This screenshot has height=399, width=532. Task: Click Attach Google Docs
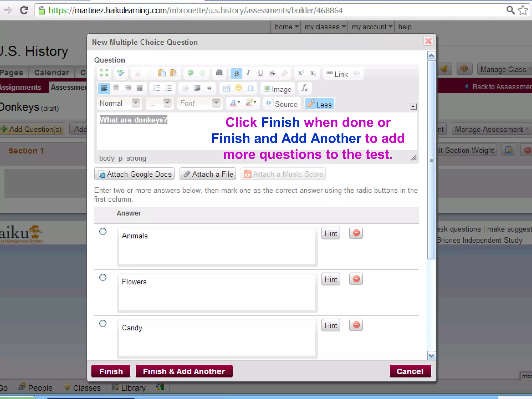134,174
